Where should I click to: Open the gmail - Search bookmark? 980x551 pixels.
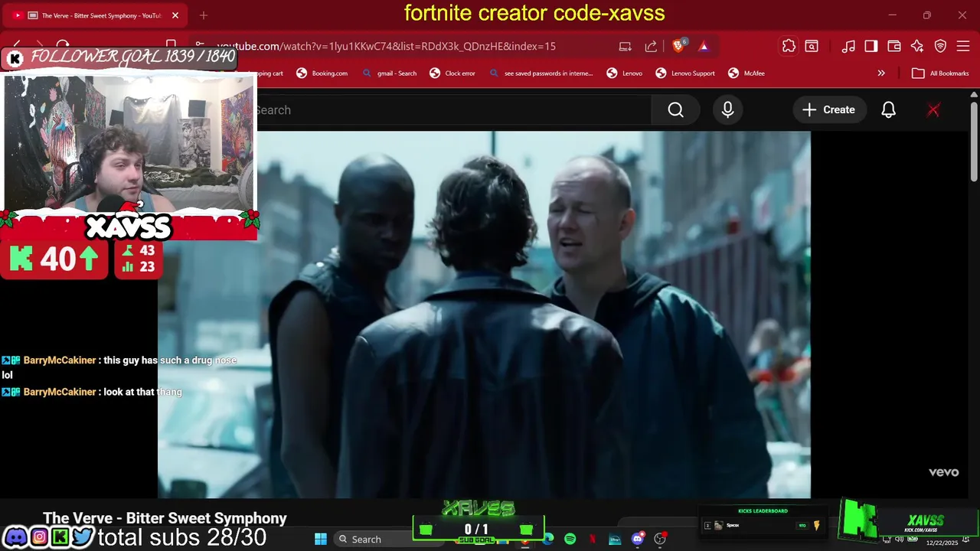pos(390,73)
